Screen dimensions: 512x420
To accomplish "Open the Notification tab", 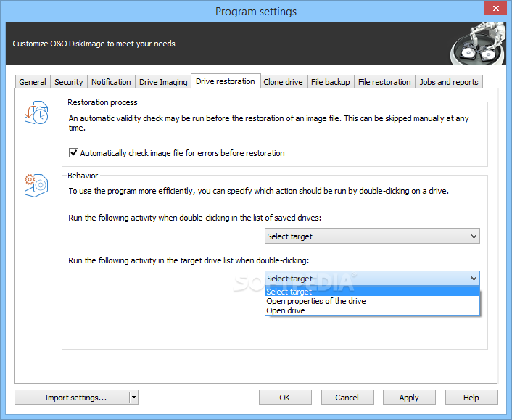I will pos(111,82).
